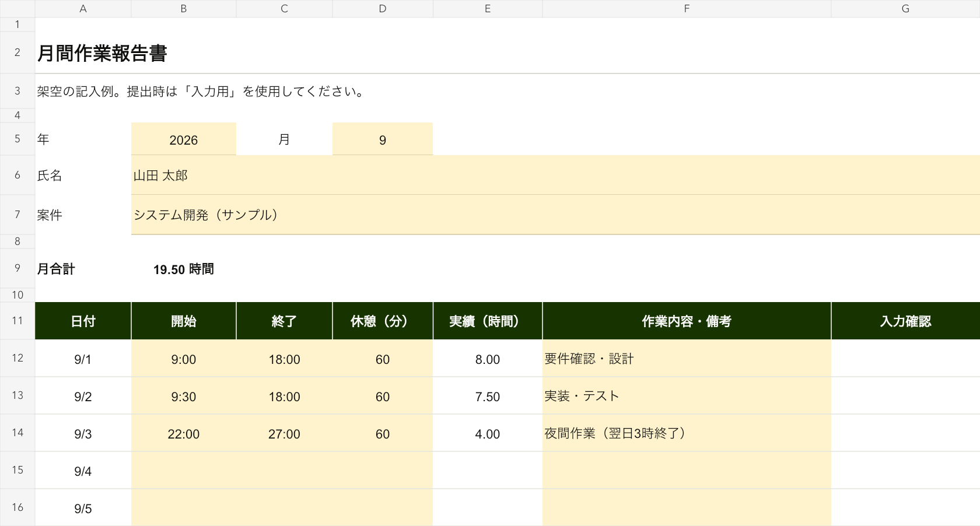Click the actual hours 8.00 cell
Screen dimensions: 980x526
coord(488,359)
